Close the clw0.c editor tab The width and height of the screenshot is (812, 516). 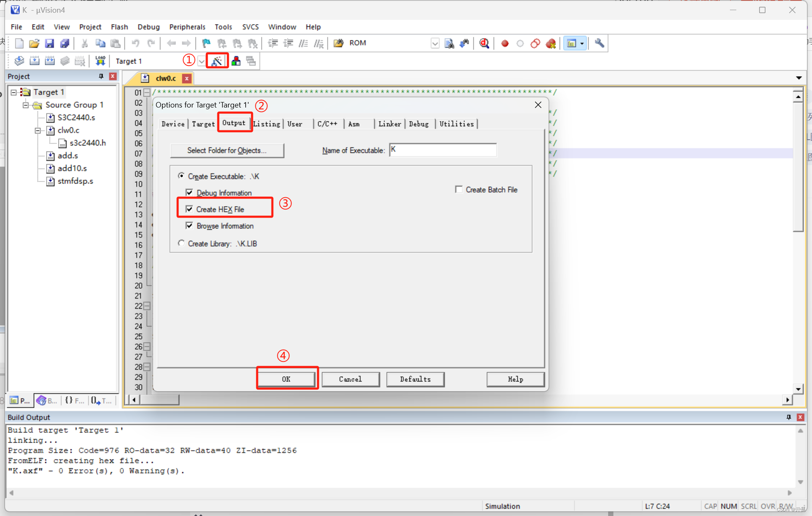tap(187, 78)
